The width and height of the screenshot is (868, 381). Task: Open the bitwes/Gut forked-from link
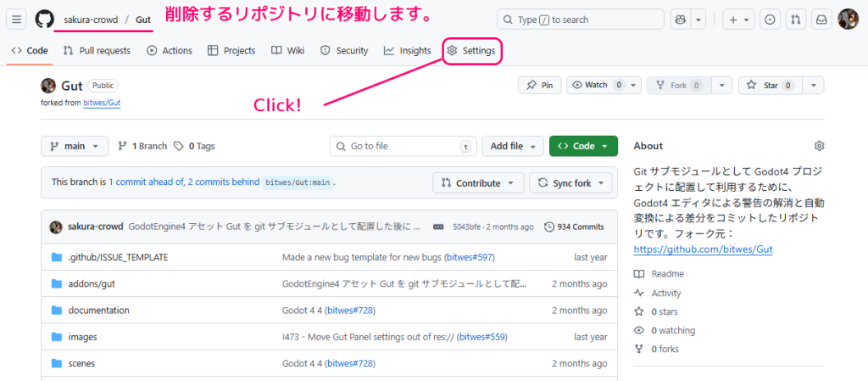tap(102, 103)
